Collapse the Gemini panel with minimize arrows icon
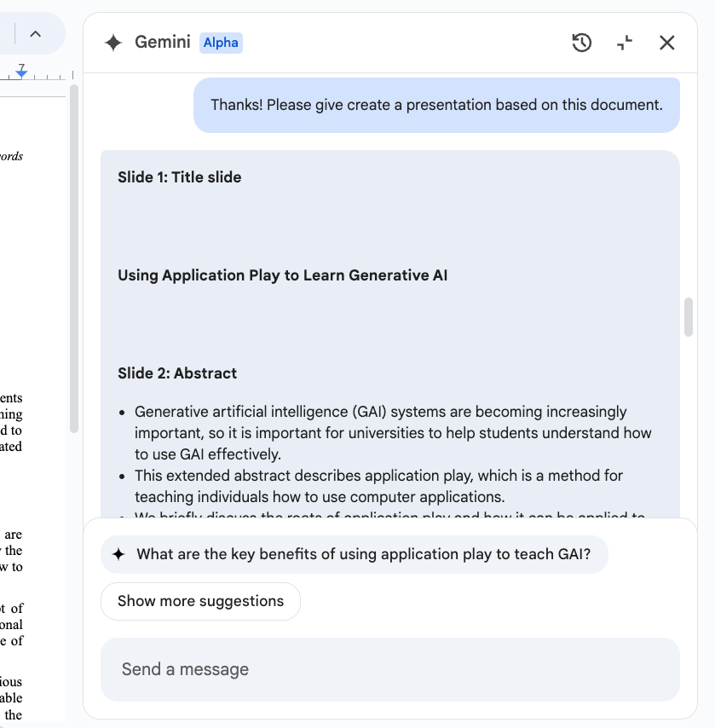Viewport: 715px width, 728px height. pyautogui.click(x=625, y=43)
